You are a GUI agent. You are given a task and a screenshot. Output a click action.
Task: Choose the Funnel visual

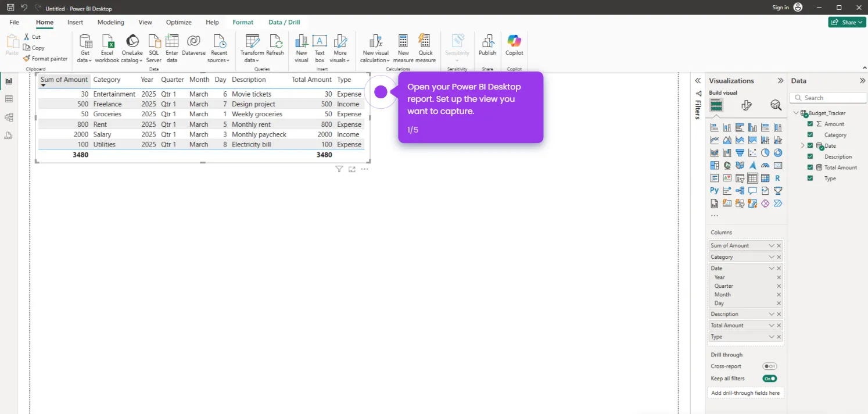click(x=740, y=153)
